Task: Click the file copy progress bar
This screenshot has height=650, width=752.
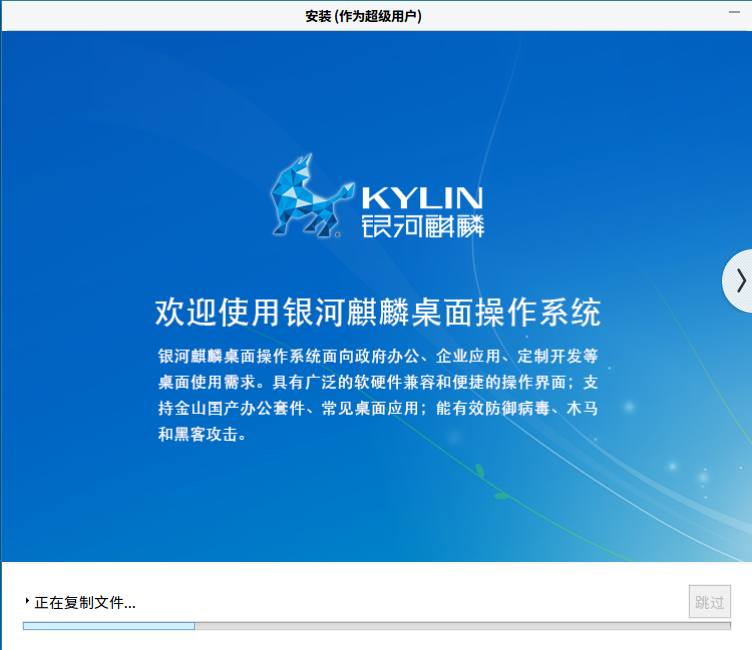Action: tap(376, 626)
